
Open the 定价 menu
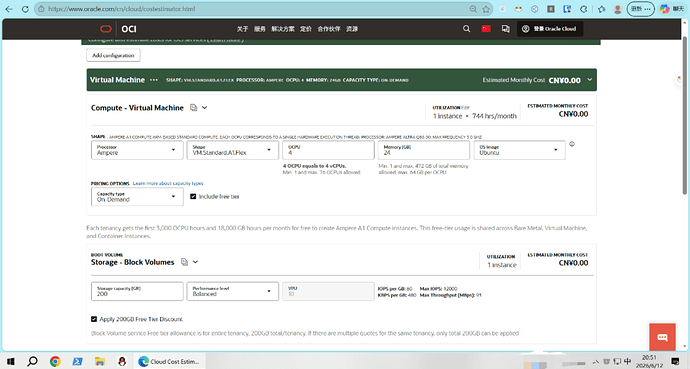tap(306, 29)
